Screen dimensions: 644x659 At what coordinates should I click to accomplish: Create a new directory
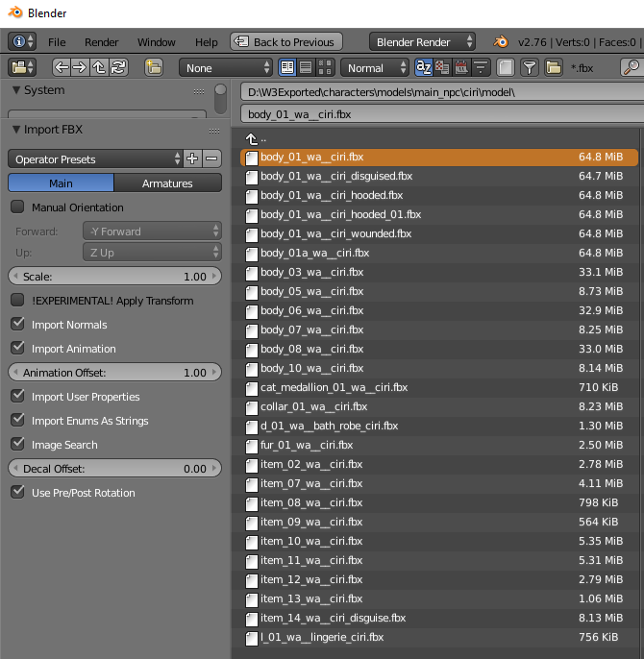click(x=154, y=67)
